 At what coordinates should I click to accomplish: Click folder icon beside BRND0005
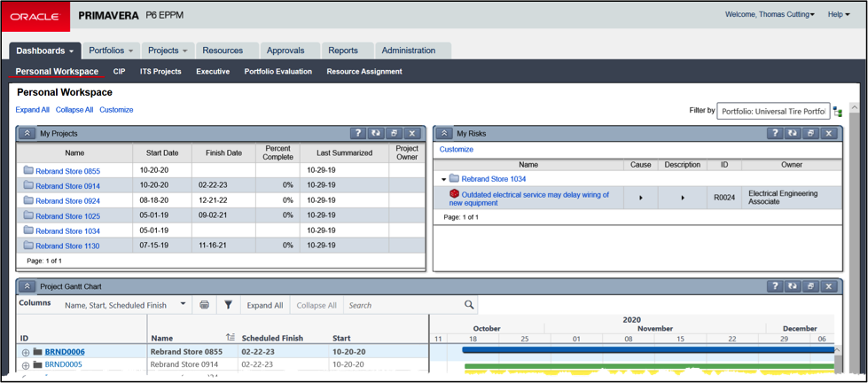37,364
